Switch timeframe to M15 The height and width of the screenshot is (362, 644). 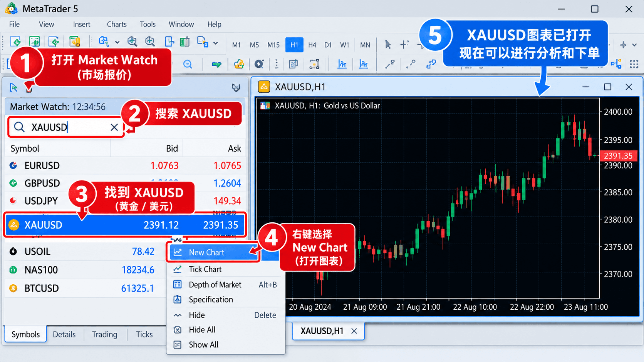click(x=273, y=45)
